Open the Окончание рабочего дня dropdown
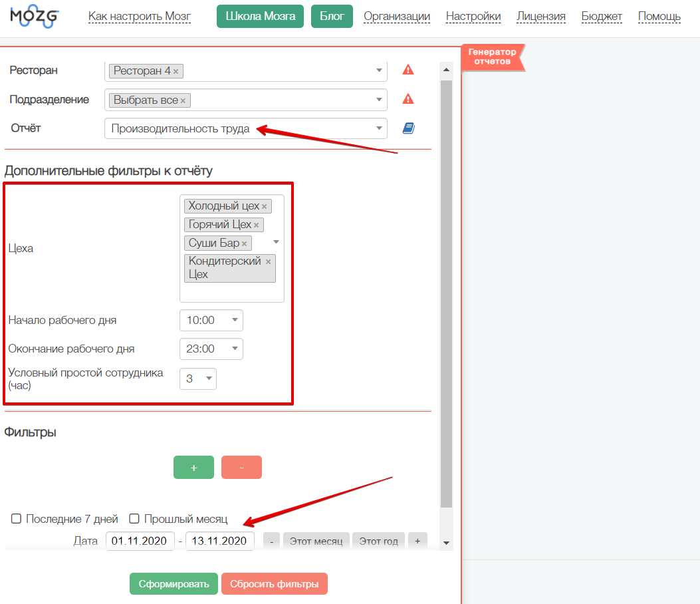Screen dimensions: 700x604 point(211,349)
